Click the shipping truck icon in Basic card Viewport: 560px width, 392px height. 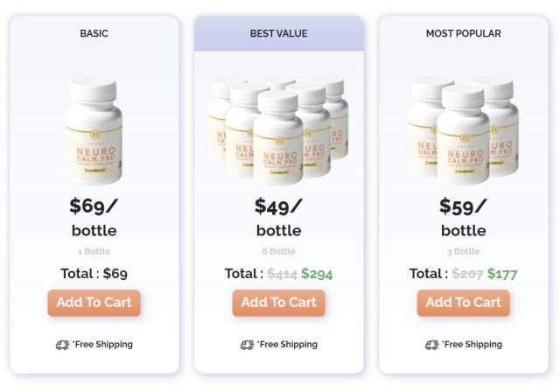[x=62, y=345]
